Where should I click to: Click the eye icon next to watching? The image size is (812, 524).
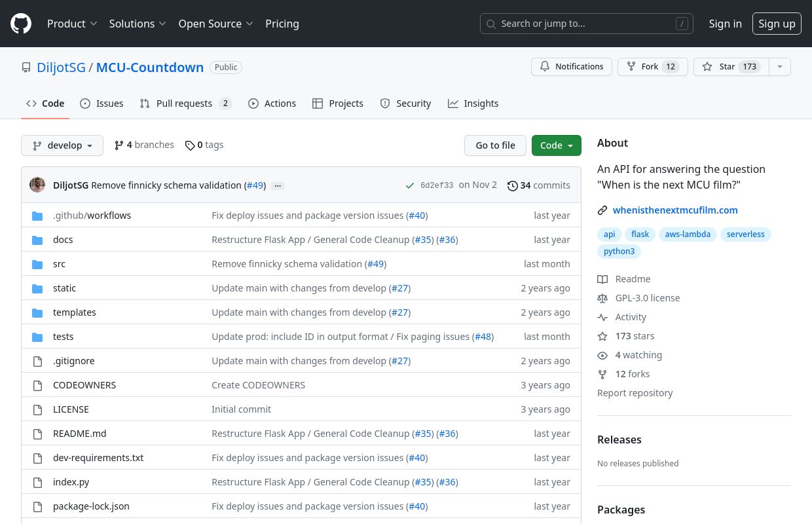click(602, 355)
